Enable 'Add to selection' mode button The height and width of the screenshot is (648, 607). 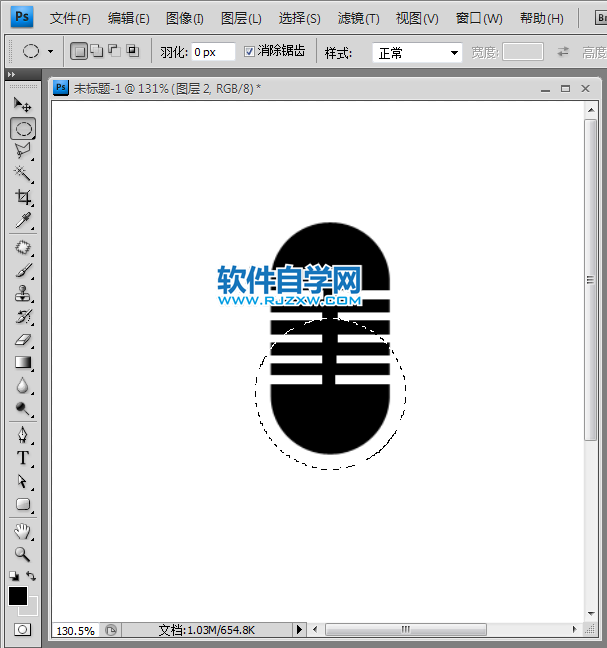pos(97,51)
